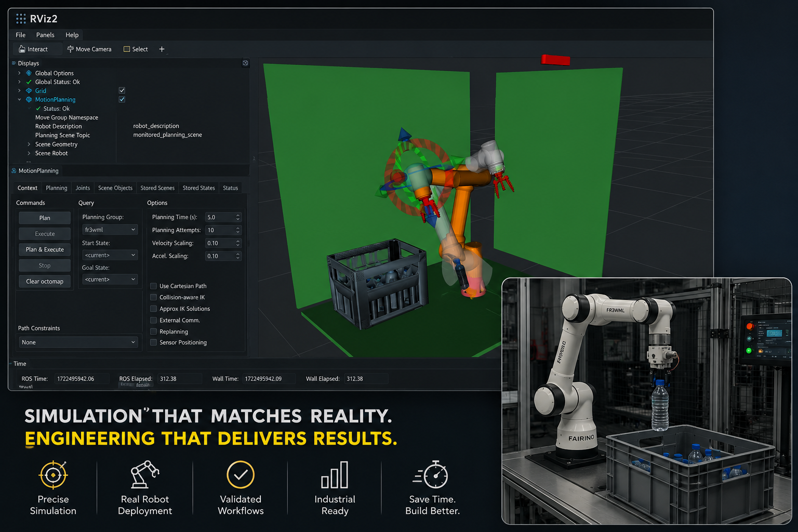Viewport: 798px width, 532px height.
Task: Collapse the MotionPlanning tree node
Action: click(20, 100)
